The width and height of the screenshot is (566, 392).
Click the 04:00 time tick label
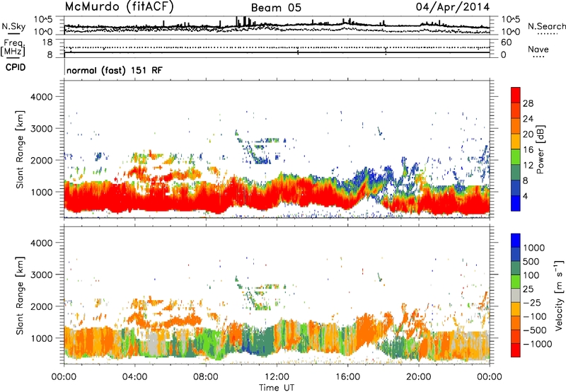(x=134, y=377)
